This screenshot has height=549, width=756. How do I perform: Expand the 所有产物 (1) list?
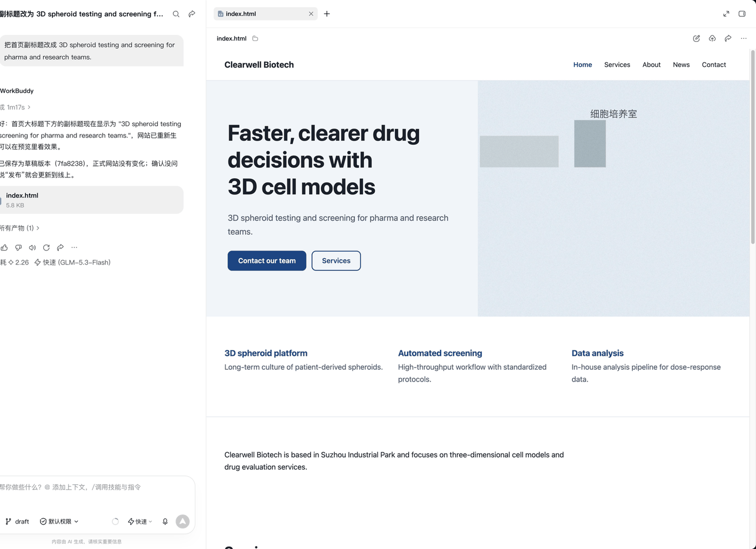[x=19, y=228]
